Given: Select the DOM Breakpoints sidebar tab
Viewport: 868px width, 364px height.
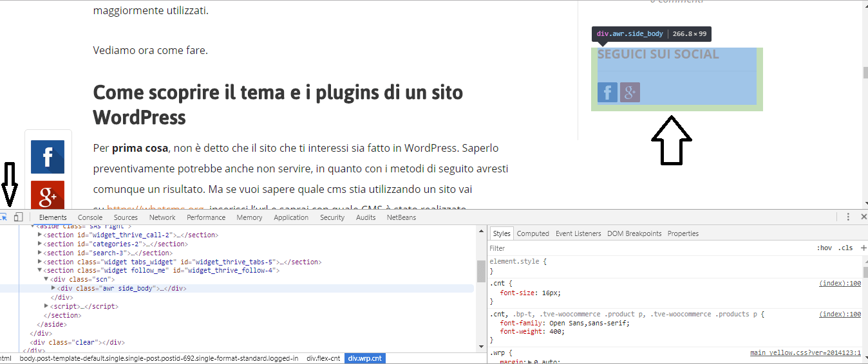Looking at the screenshot, I should click(x=634, y=233).
